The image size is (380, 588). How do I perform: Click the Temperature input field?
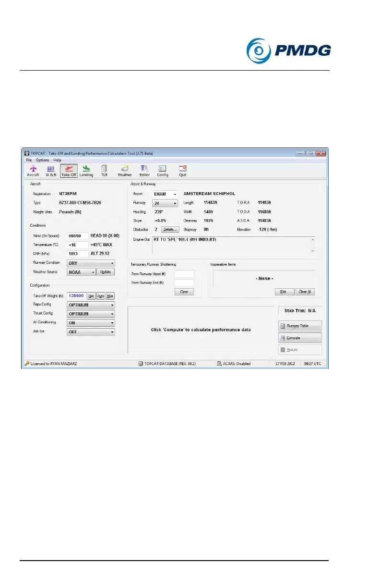point(78,245)
